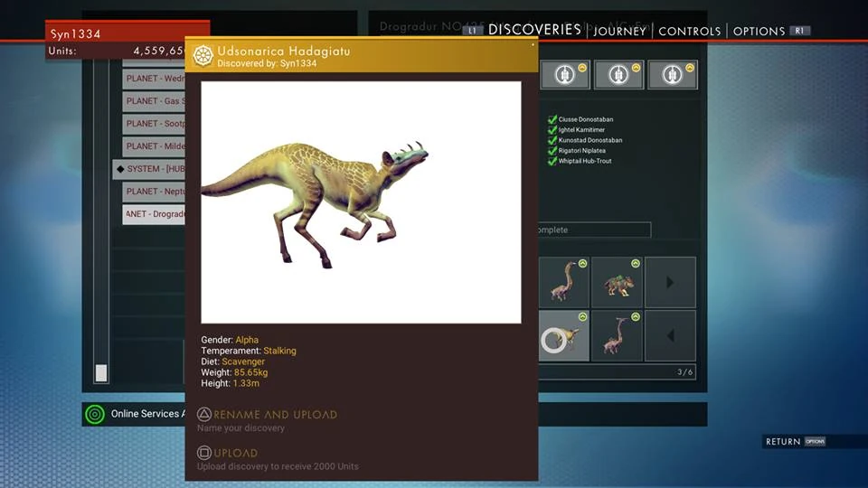
Task: Click UPLOAD to receive 2000 Units
Action: tap(235, 453)
